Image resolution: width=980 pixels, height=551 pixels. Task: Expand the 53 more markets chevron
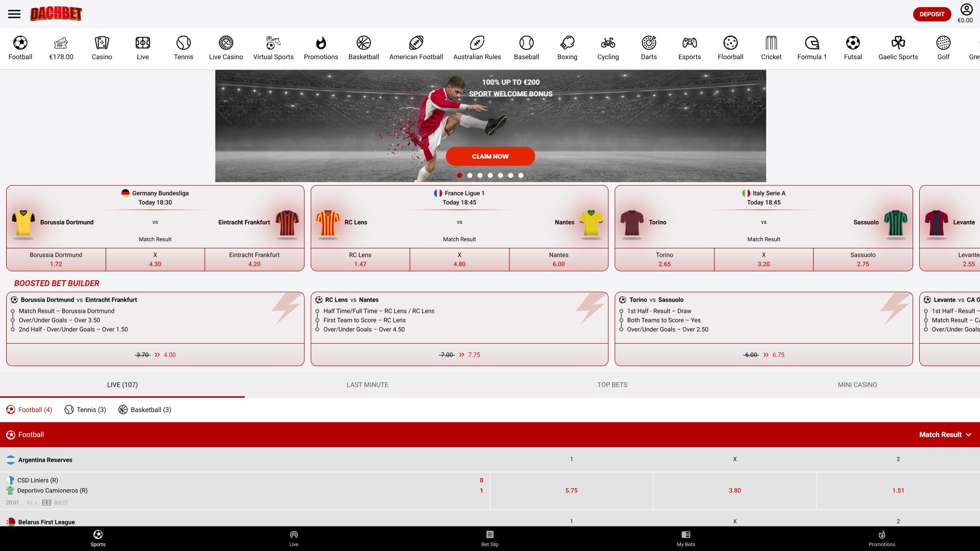point(32,503)
